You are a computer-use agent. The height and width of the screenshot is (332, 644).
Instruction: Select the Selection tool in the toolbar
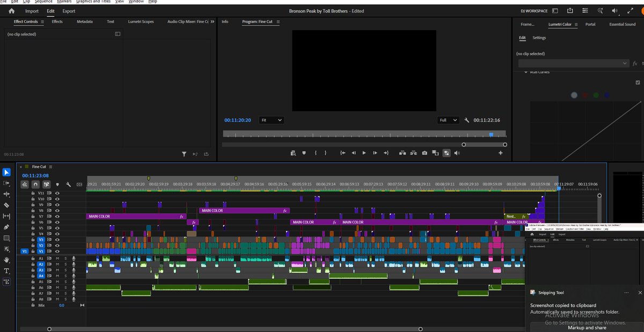click(6, 172)
